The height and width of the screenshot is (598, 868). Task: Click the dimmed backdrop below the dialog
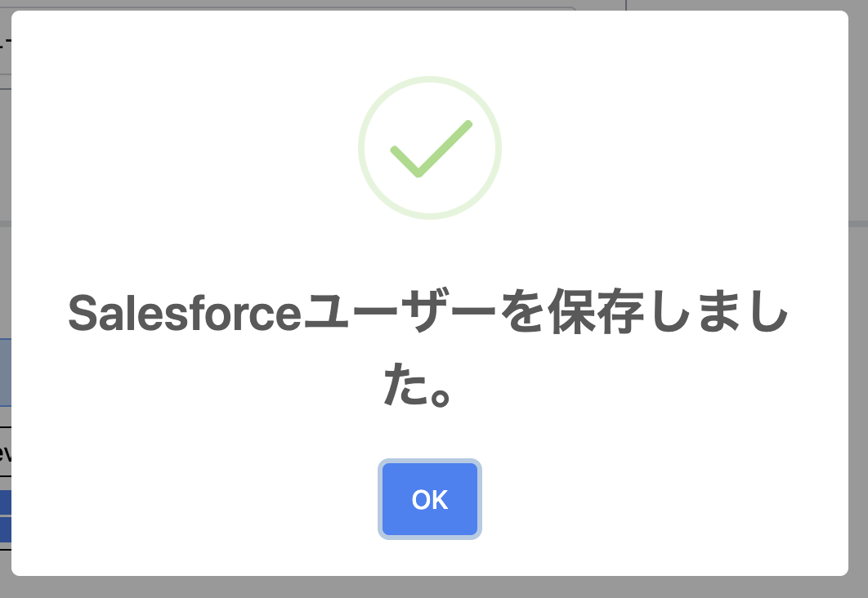[433, 587]
